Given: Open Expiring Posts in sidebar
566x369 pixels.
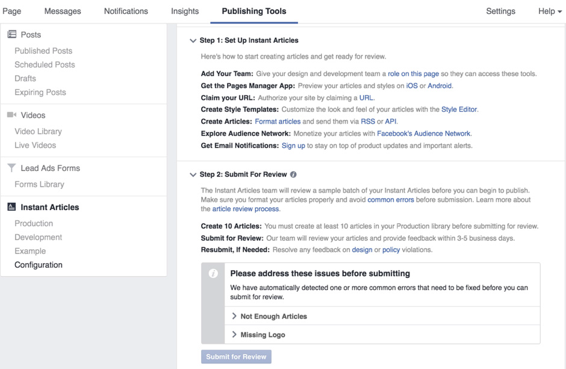Looking at the screenshot, I should click(40, 92).
